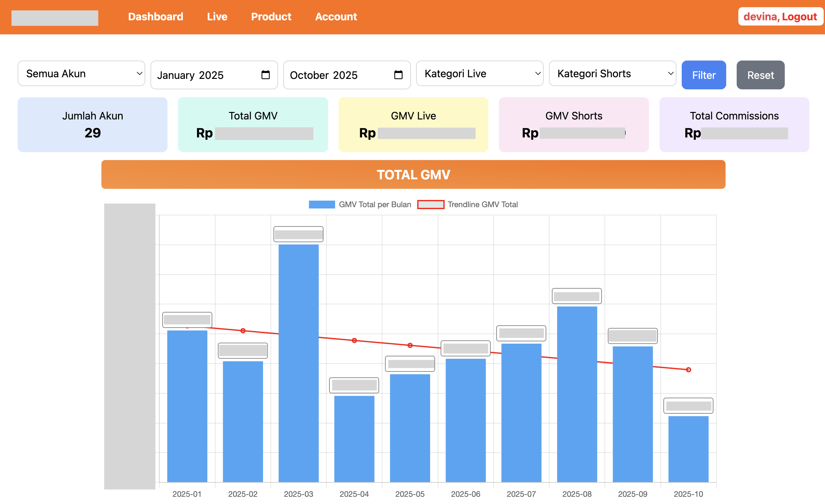Click the GMV Shorts summary card
Image resolution: width=825 pixels, height=504 pixels.
(573, 124)
